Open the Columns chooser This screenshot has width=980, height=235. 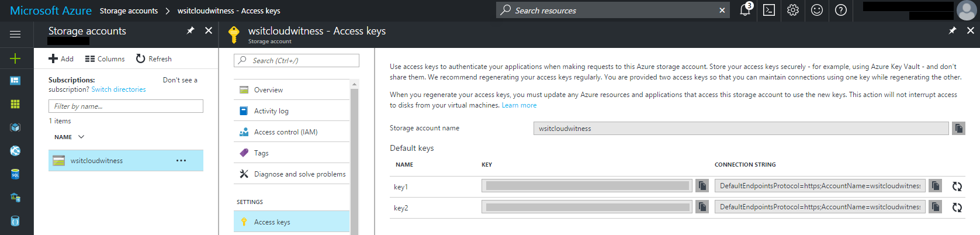105,58
